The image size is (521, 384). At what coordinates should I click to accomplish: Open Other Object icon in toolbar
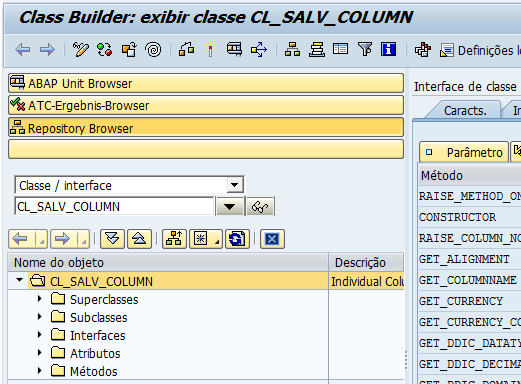pyautogui.click(x=129, y=50)
